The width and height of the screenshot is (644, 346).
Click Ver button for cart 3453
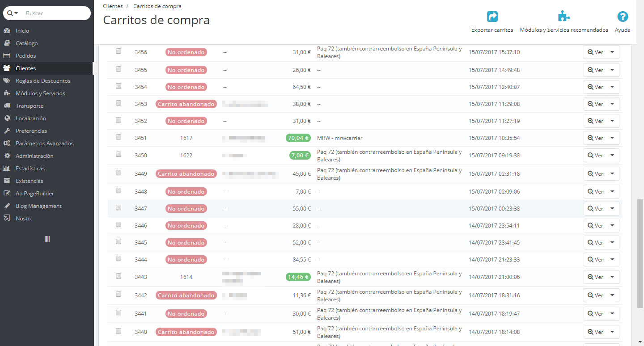point(595,104)
